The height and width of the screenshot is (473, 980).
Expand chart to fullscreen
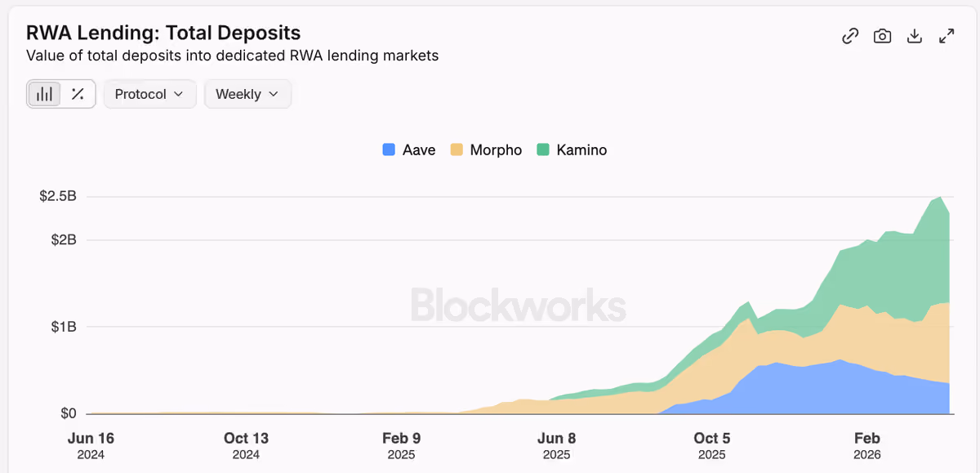click(x=947, y=36)
